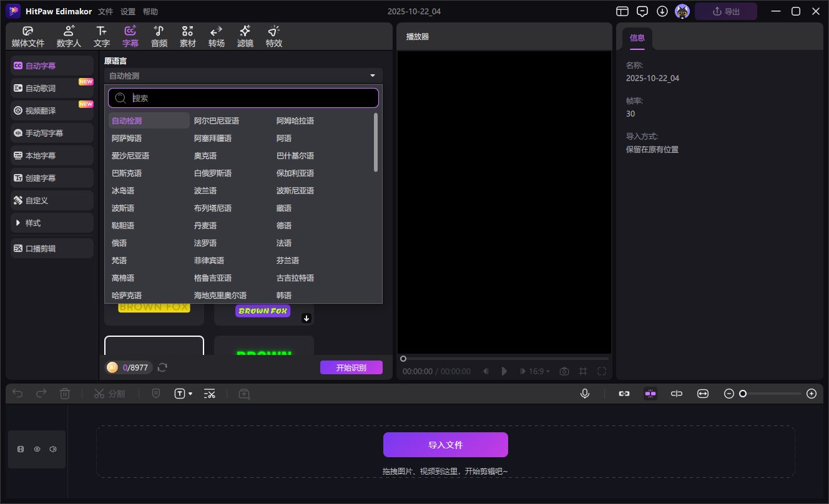The image size is (829, 504).
Task: Click the 导入文件 button
Action: (x=444, y=445)
